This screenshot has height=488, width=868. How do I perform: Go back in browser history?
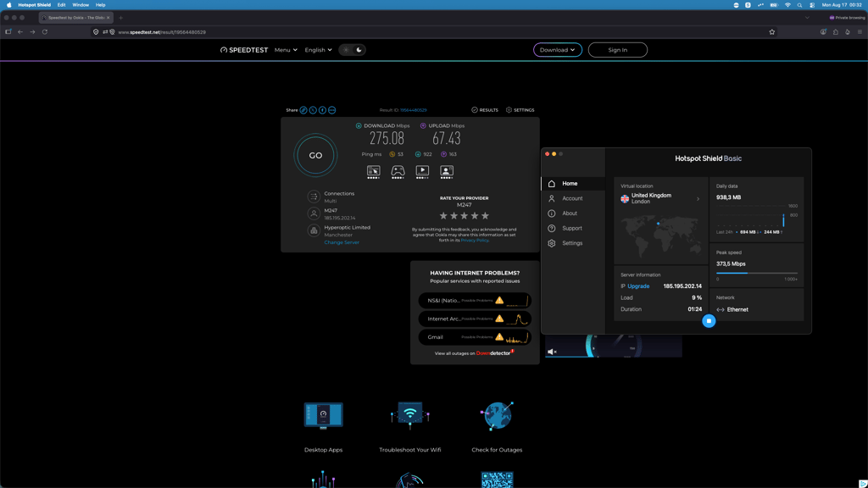point(20,32)
